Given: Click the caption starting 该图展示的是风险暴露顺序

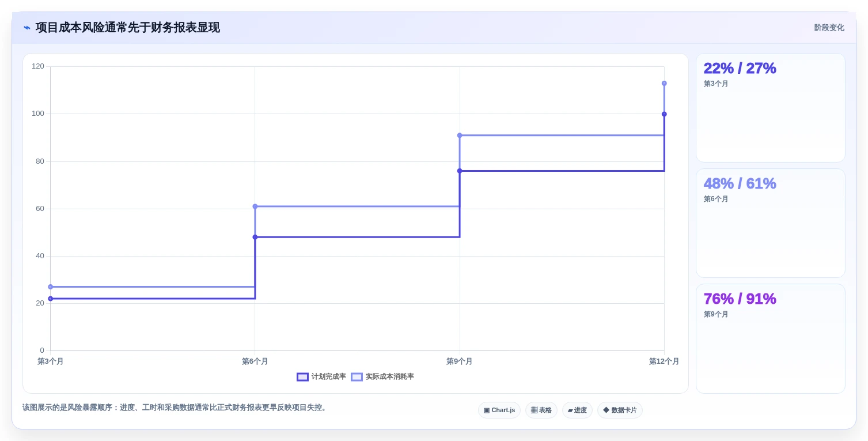Looking at the screenshot, I should 176,408.
